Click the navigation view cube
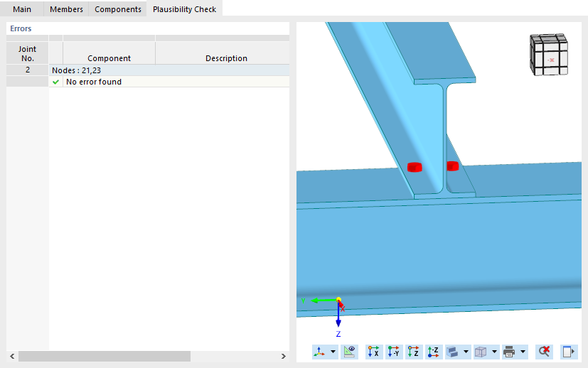This screenshot has width=588, height=368. point(549,55)
